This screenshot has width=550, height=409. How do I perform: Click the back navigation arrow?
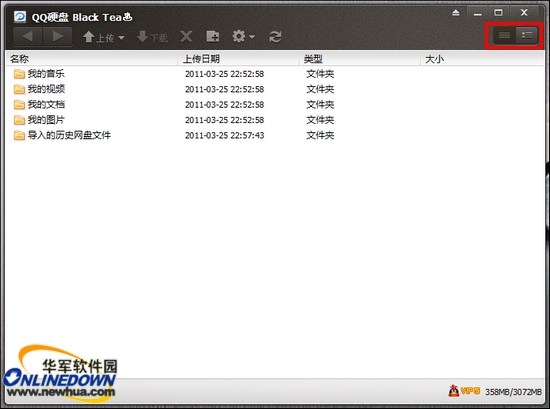(28, 36)
